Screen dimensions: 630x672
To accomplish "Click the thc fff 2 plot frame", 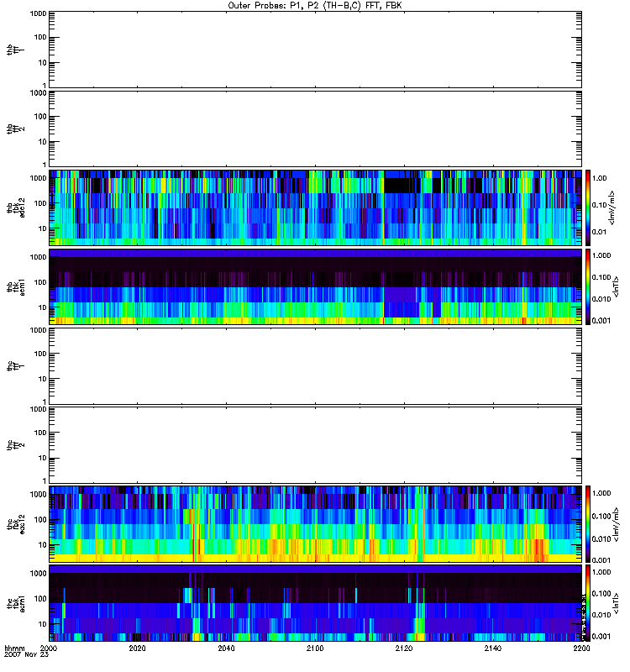I will (x=316, y=445).
